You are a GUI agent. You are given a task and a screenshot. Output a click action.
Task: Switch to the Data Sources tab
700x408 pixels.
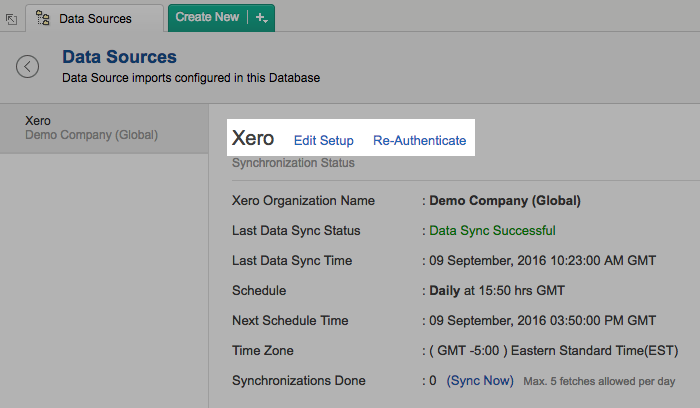94,18
